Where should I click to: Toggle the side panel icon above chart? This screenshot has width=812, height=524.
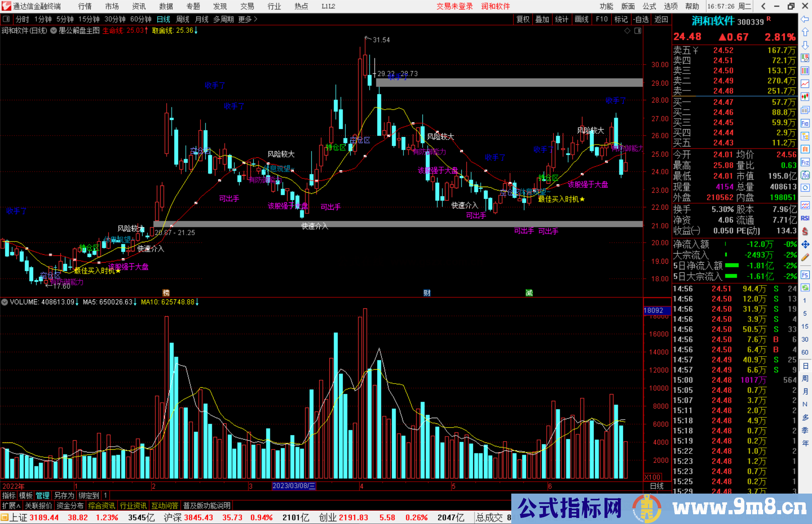(638, 31)
